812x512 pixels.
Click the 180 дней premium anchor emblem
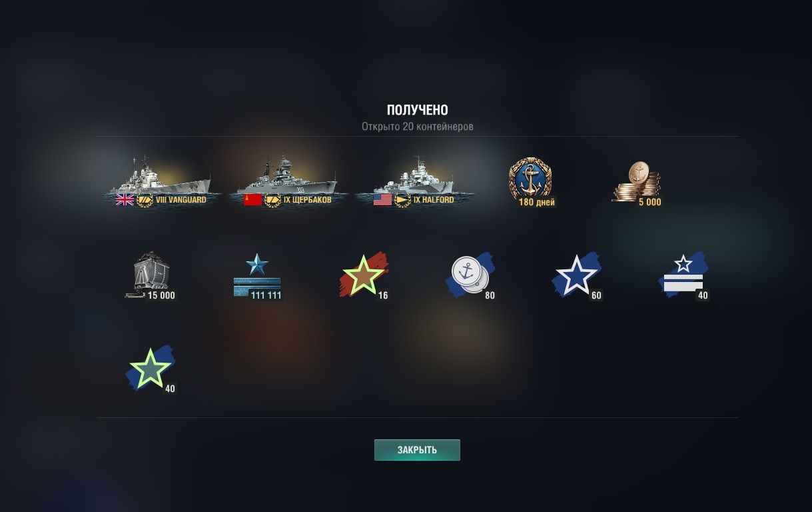531,181
